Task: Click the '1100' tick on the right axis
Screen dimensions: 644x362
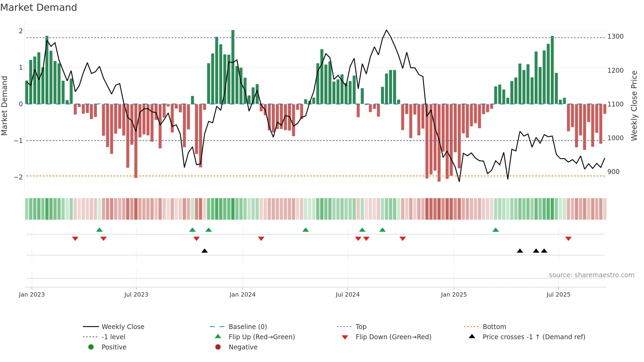Action: coord(616,104)
